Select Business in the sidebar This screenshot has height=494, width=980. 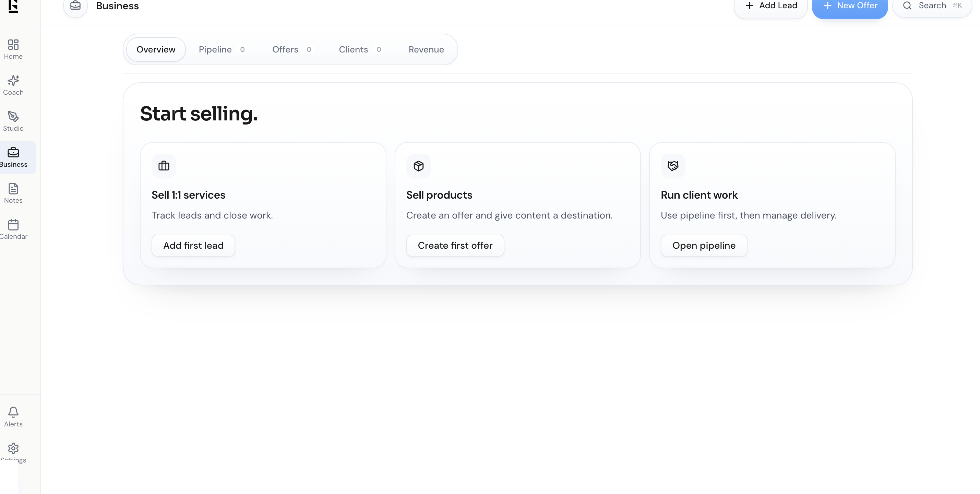14,156
